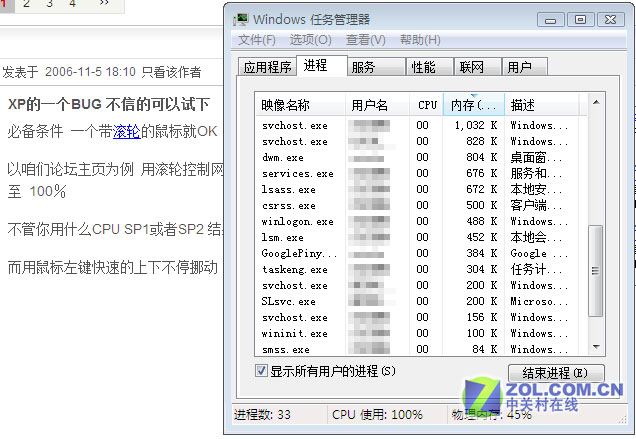Click process list scroll up arrow

[x=596, y=102]
